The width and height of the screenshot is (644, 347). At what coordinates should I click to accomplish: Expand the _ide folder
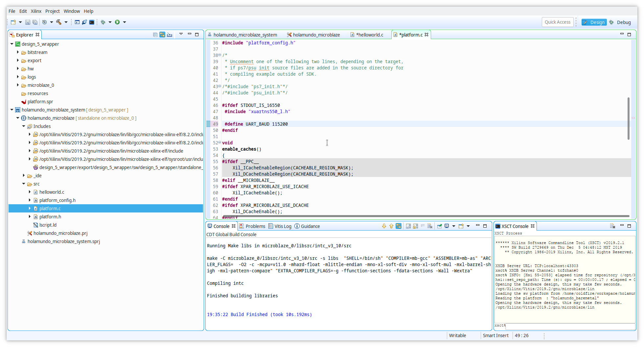tap(24, 176)
